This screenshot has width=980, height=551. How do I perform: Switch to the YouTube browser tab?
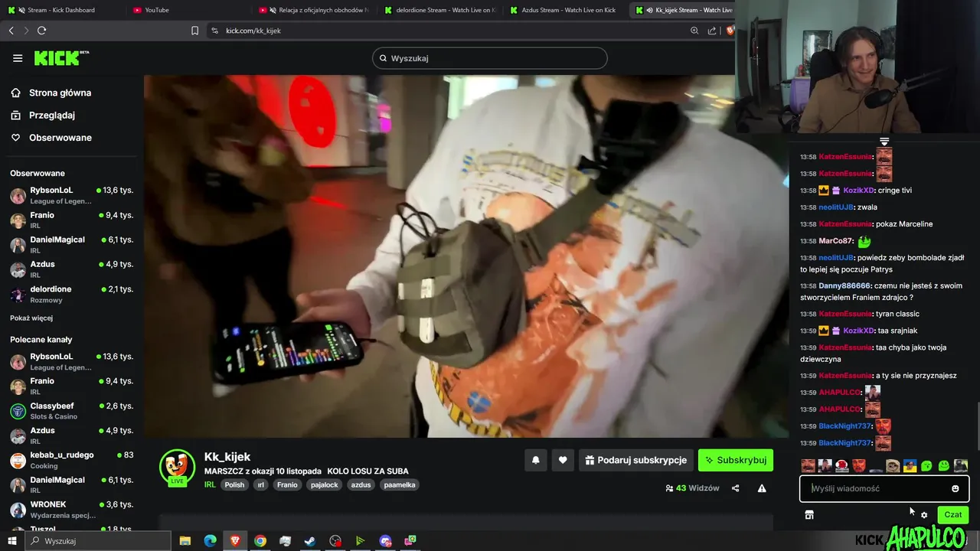[188, 10]
